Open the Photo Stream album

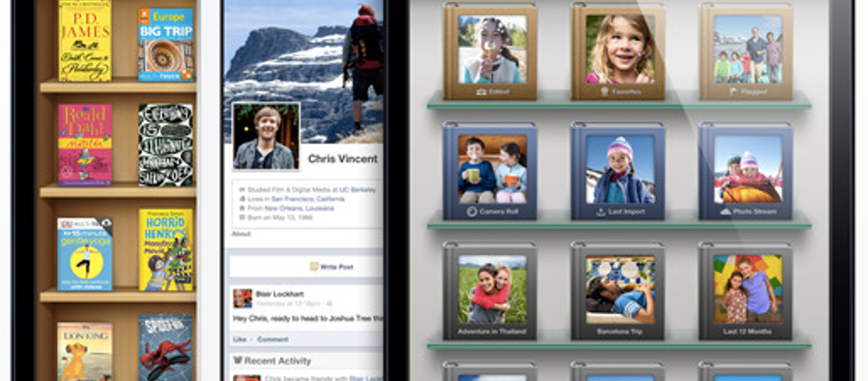click(746, 171)
